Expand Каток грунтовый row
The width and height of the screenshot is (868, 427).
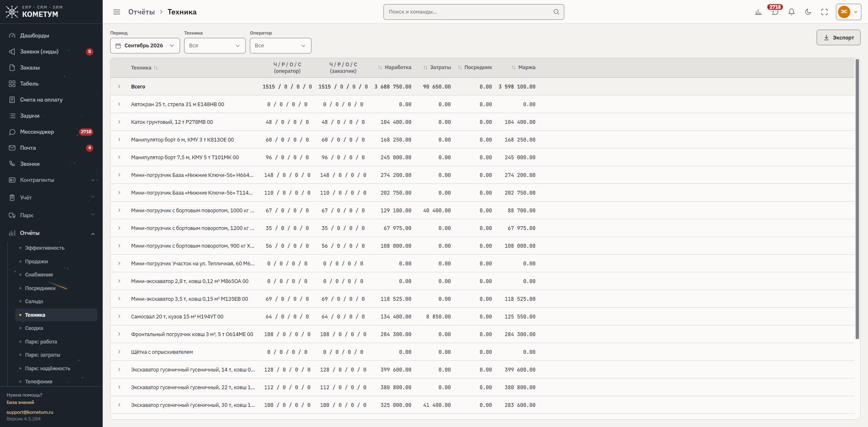pos(119,122)
